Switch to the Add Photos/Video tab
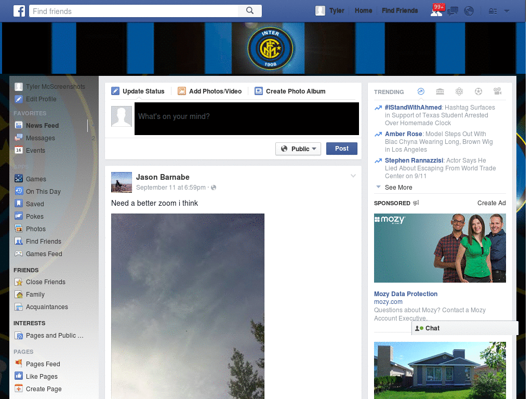Viewport: 532px width, 399px height. pos(210,91)
